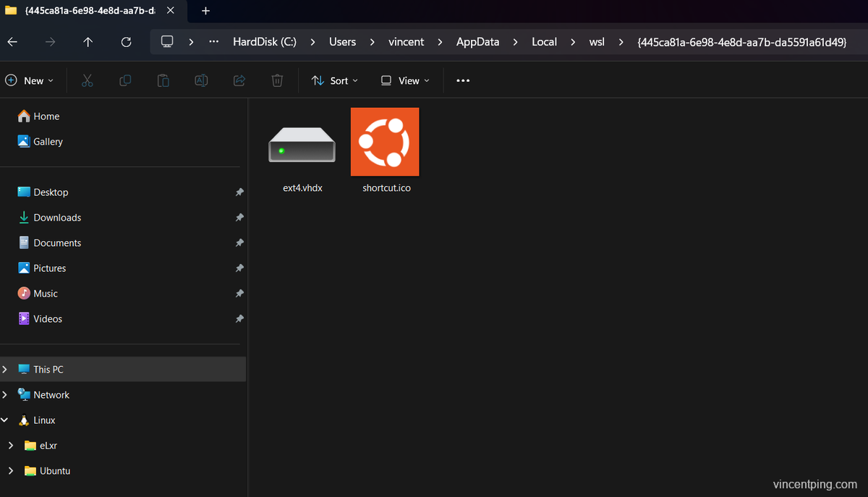This screenshot has width=868, height=497.
Task: Unpin Music using its pin icon
Action: coord(239,294)
